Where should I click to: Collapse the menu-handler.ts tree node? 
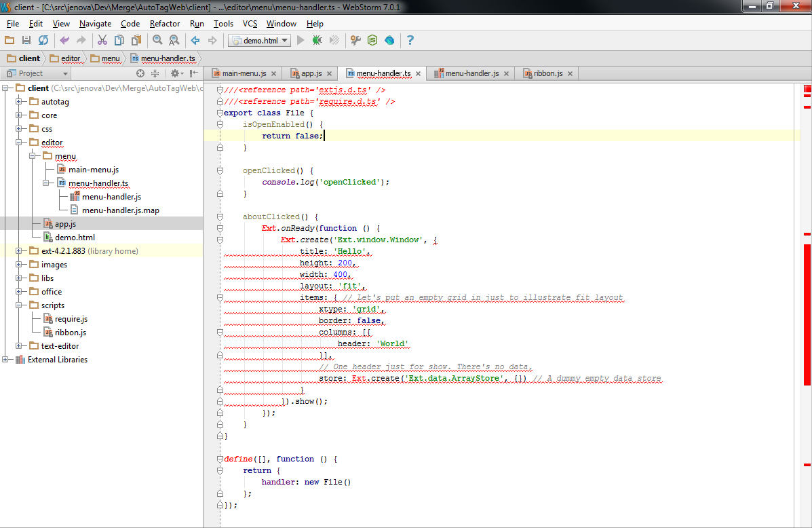coord(45,183)
